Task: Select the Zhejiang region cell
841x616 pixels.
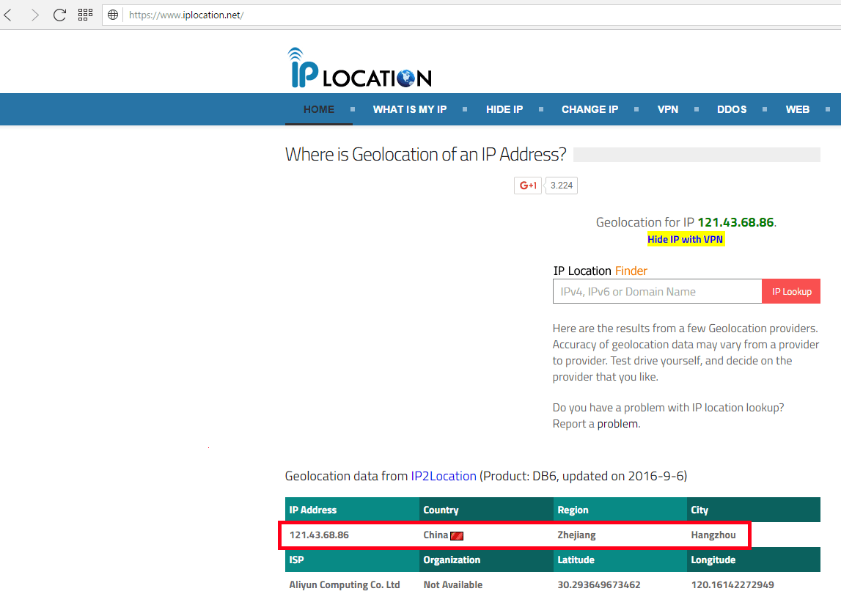Action: point(576,535)
